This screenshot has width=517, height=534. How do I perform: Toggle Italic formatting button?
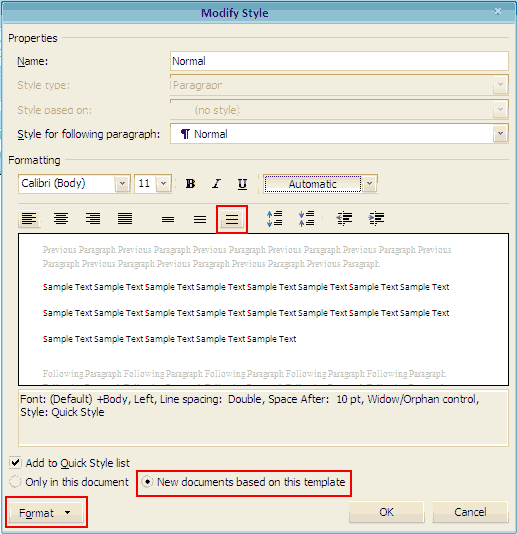pyautogui.click(x=216, y=184)
